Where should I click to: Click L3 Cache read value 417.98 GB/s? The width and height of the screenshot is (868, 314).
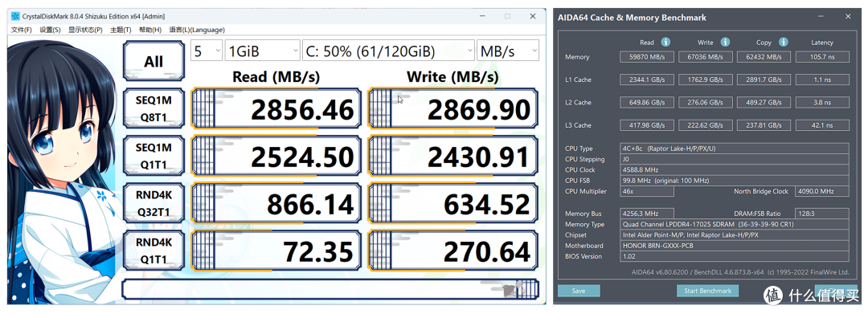[x=646, y=125]
